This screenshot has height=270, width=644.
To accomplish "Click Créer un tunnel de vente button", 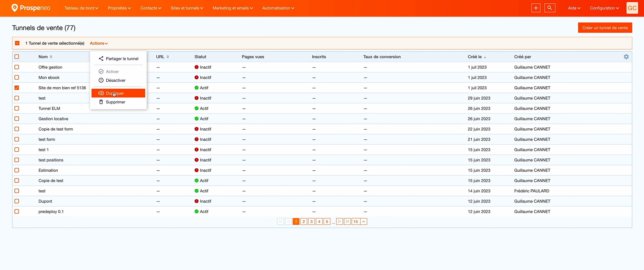I will click(x=605, y=28).
